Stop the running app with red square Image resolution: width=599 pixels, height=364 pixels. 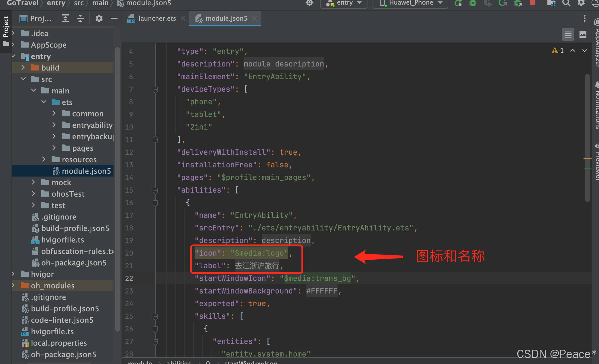532,3
